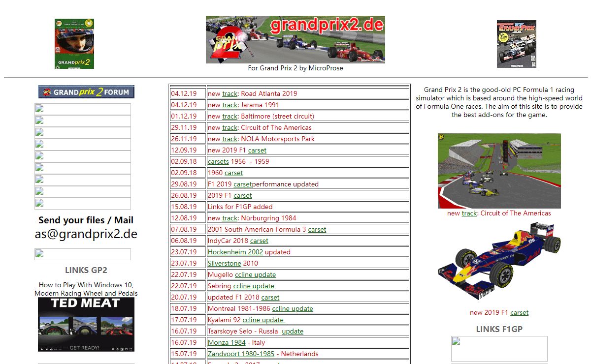591x364 pixels.
Task: Open the track link for Nürburgring 1984
Action: pyautogui.click(x=230, y=218)
